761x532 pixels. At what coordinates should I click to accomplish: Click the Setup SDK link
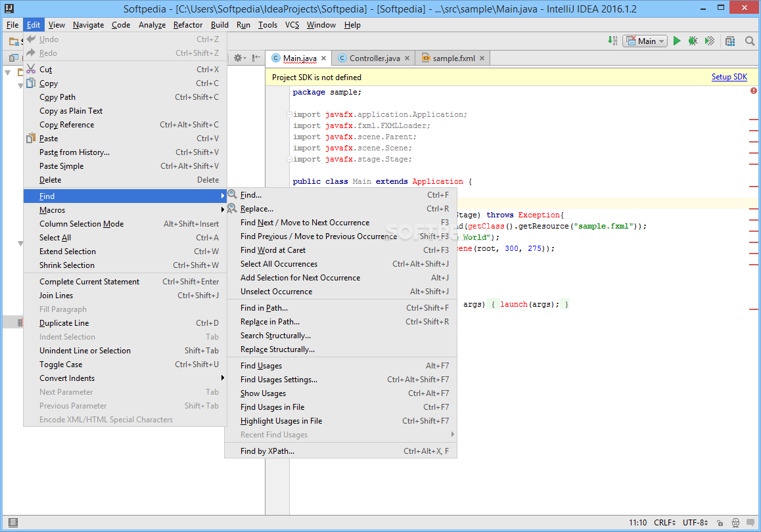[729, 77]
